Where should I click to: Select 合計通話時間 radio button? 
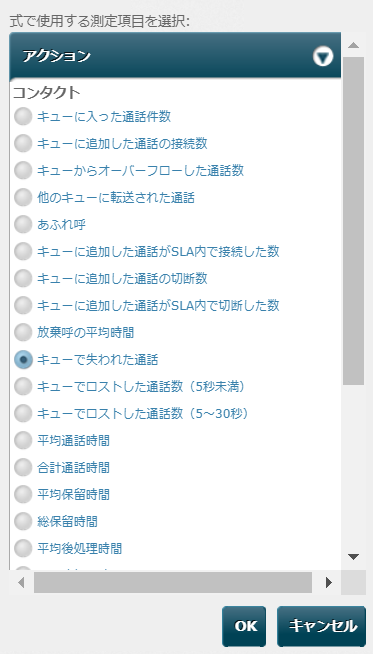coord(23,468)
